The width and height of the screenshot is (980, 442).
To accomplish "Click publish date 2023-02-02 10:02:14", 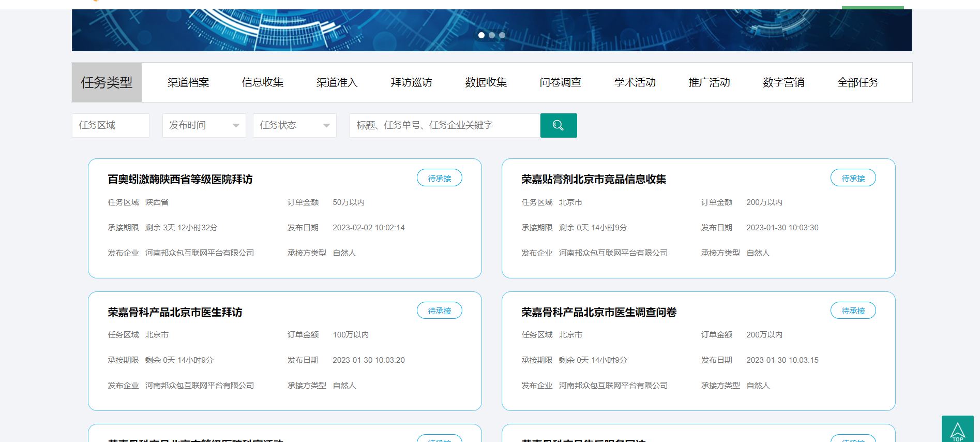I will 369,228.
